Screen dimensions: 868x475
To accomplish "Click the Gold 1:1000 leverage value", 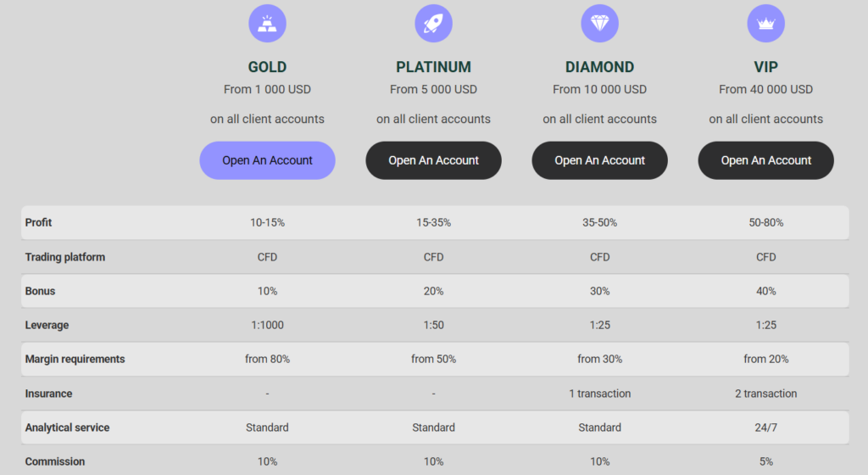I will pos(267,325).
